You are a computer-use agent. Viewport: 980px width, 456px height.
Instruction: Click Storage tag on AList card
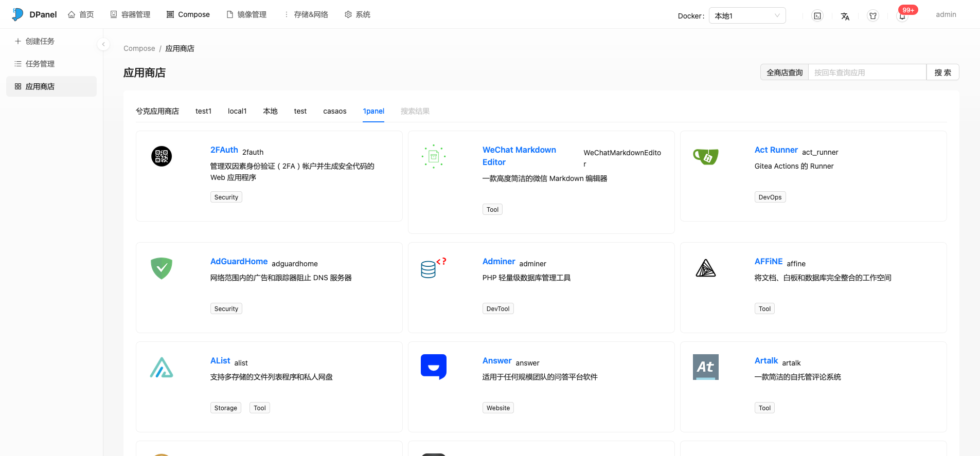[226, 408]
